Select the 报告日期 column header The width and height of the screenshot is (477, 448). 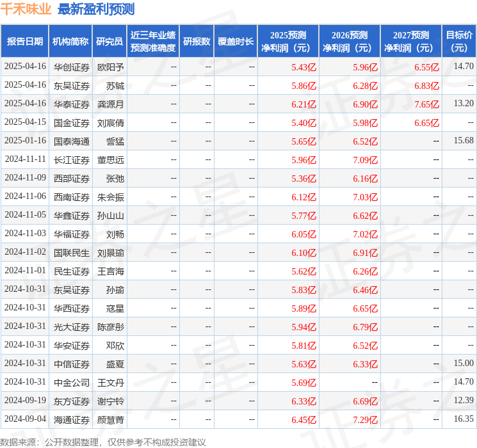(x=25, y=42)
